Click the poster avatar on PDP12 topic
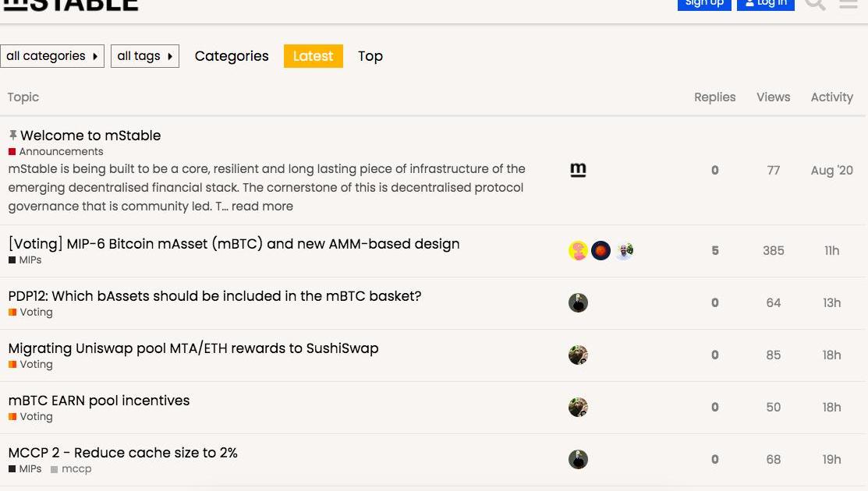 coord(578,303)
